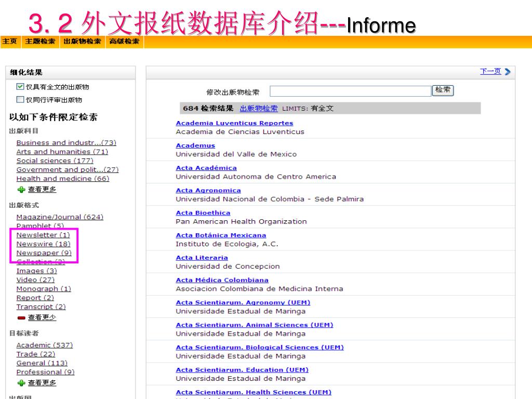This screenshot has width=532, height=399.
Task: Click text Pan American Health Organization
Action: point(241,221)
